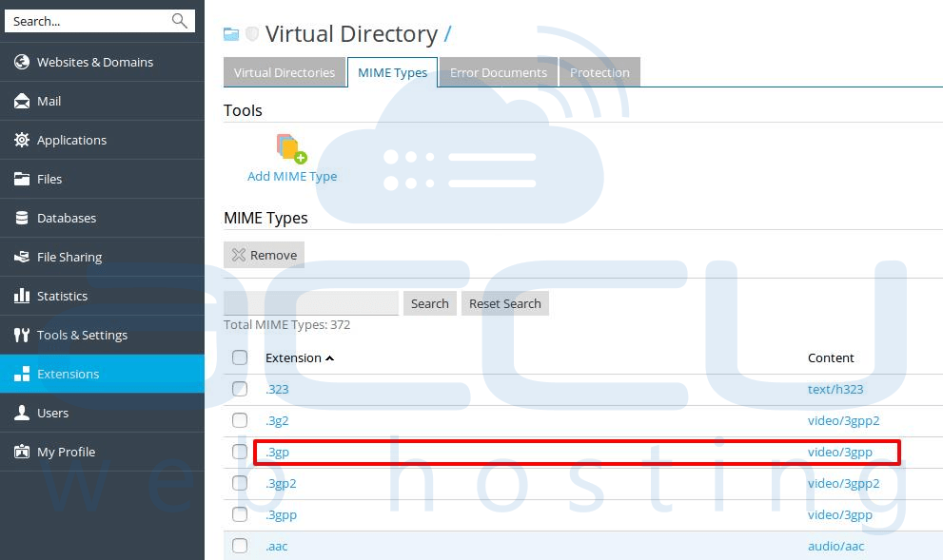Viewport: 943px width, 560px height.
Task: Open the Users section
Action: [54, 413]
